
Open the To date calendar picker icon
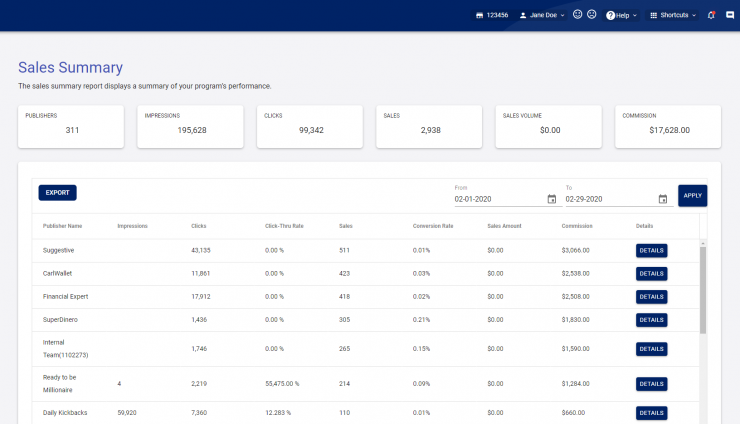[x=663, y=199]
